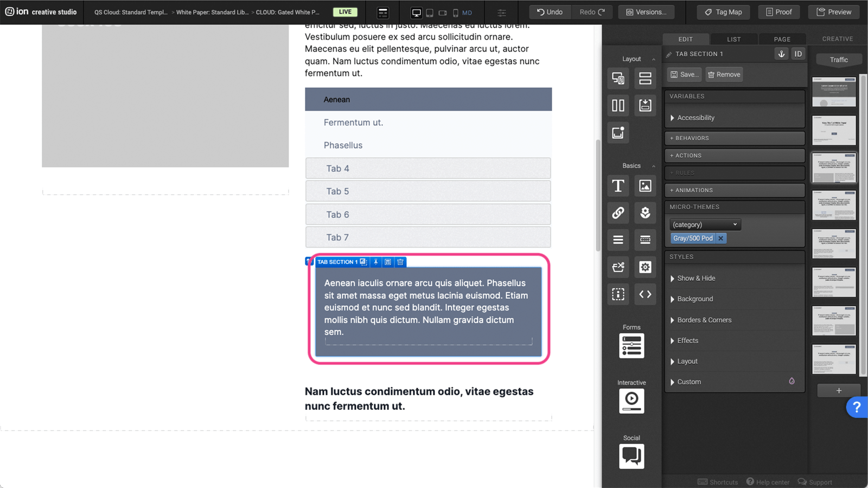Select the Text element tool
Viewport: 868px width, 488px height.
point(618,186)
